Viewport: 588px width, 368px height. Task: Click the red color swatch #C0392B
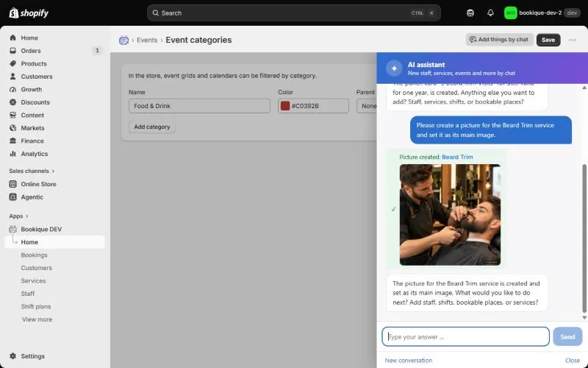tap(285, 106)
